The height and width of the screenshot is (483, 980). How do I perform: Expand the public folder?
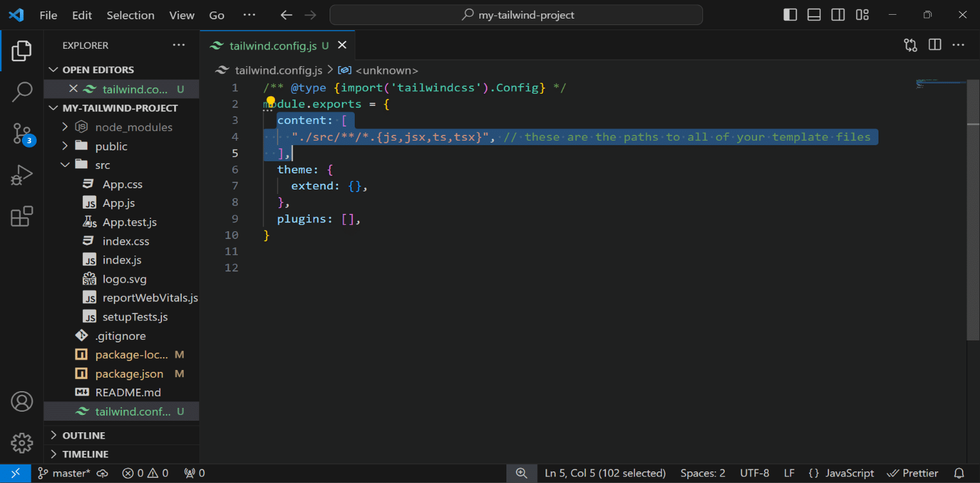pyautogui.click(x=121, y=146)
